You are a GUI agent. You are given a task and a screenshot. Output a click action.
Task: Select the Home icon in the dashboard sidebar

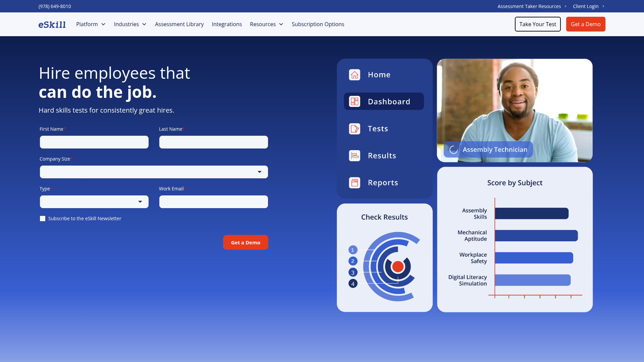coord(354,75)
